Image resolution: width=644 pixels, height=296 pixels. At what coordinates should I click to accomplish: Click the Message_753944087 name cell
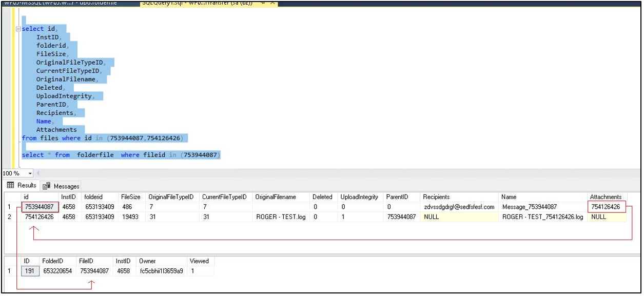coord(543,207)
